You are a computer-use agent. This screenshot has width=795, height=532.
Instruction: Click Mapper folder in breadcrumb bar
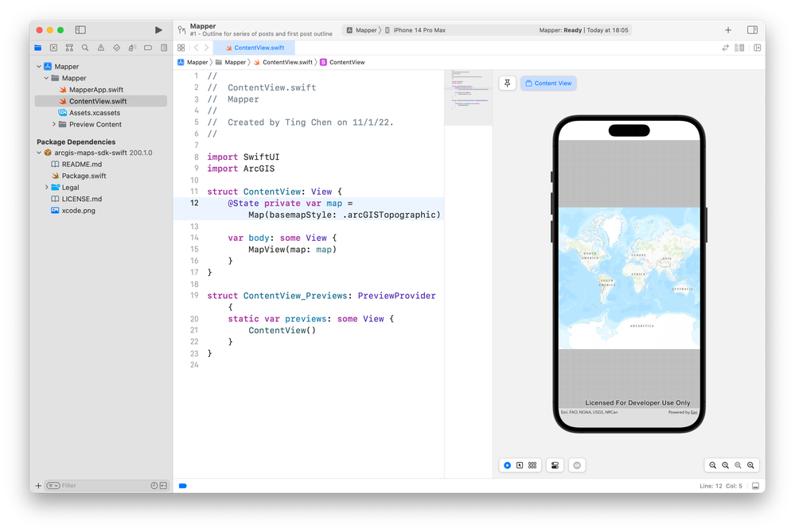pyautogui.click(x=231, y=62)
